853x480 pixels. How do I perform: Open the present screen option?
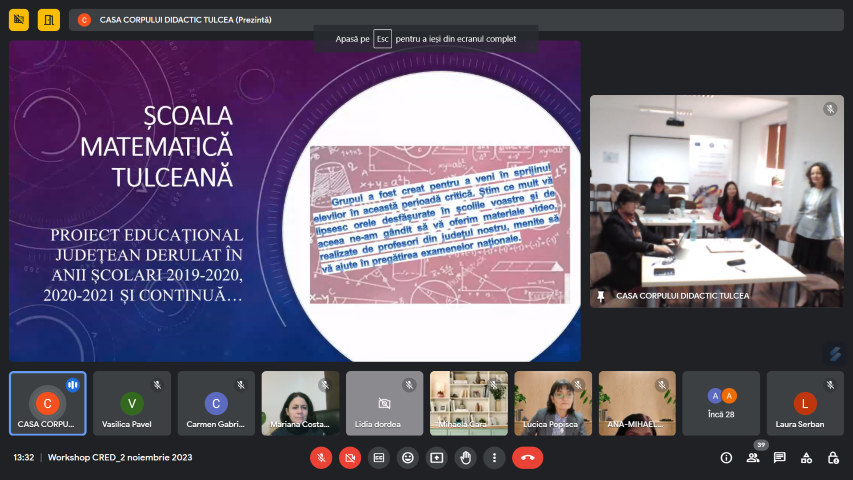(436, 457)
